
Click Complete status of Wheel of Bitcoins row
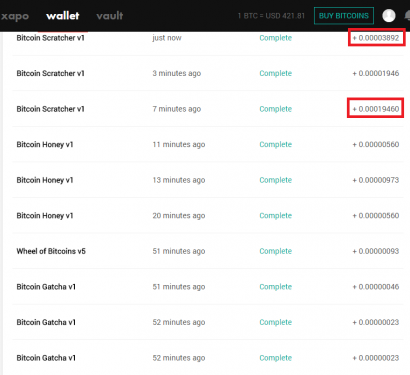point(275,251)
